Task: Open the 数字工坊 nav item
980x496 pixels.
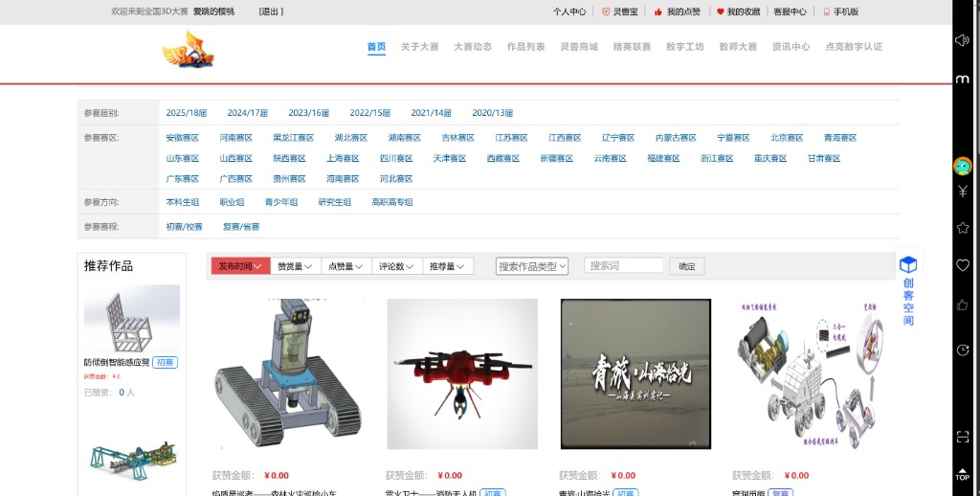Action: point(685,46)
